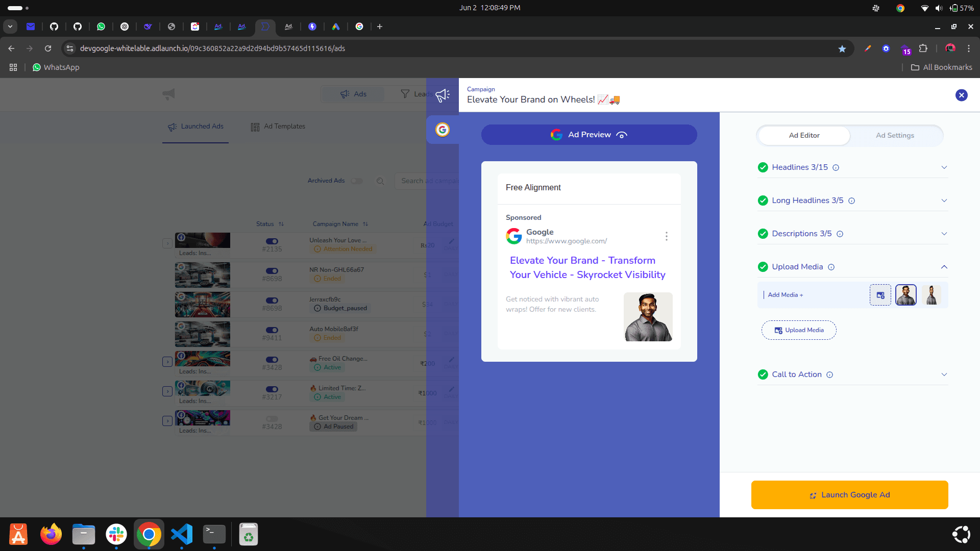Toggle the status switch for Limited Time campaign
The height and width of the screenshot is (551, 980).
[x=272, y=389]
